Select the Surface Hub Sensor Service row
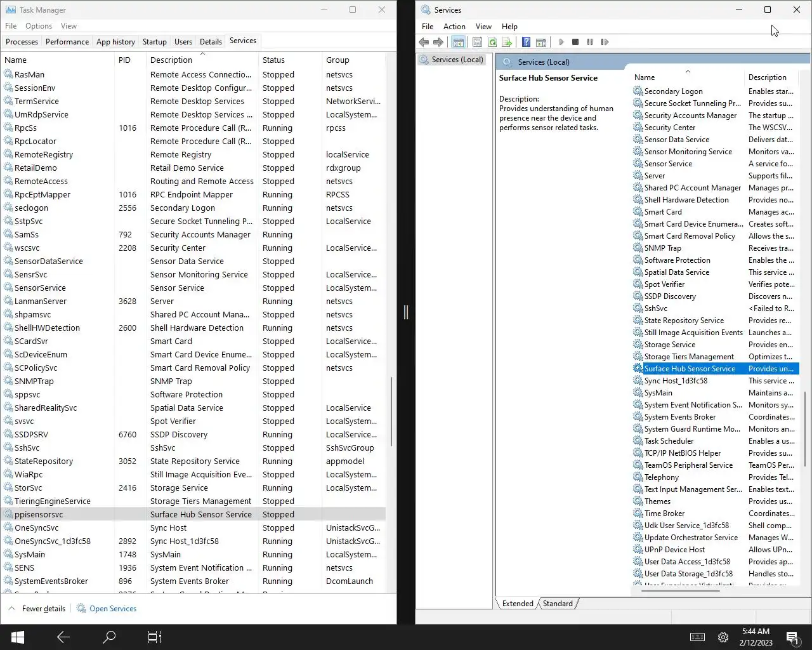 tap(716, 369)
